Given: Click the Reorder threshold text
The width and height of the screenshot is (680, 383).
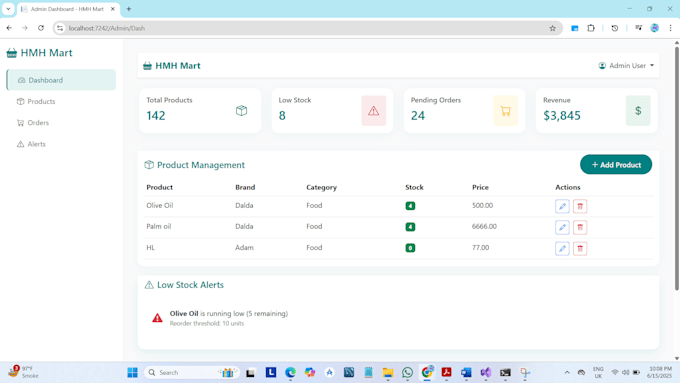Looking at the screenshot, I should [207, 324].
